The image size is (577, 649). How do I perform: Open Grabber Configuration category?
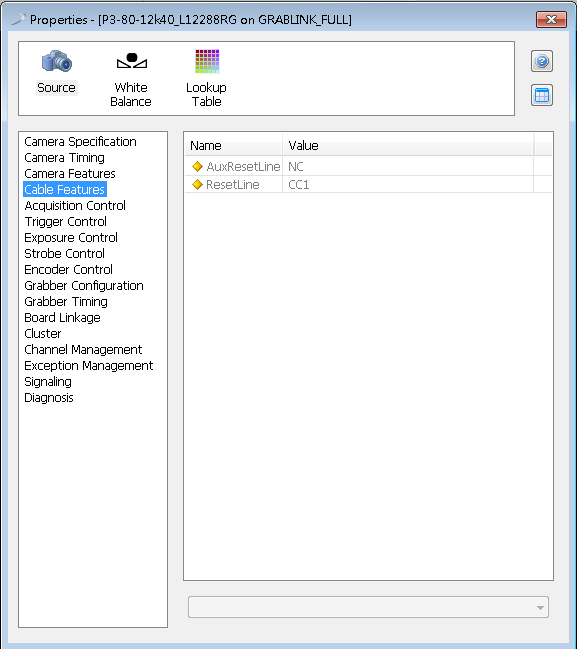tap(84, 286)
